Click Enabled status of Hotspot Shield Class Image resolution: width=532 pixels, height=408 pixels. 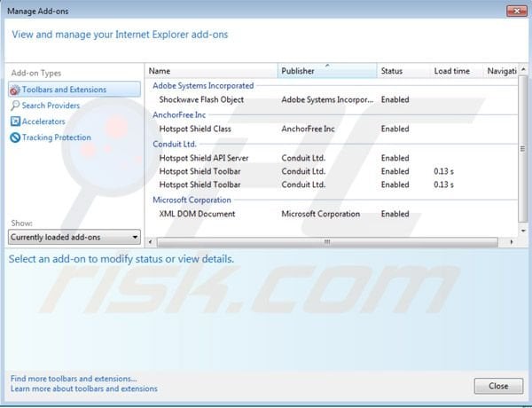click(x=395, y=129)
